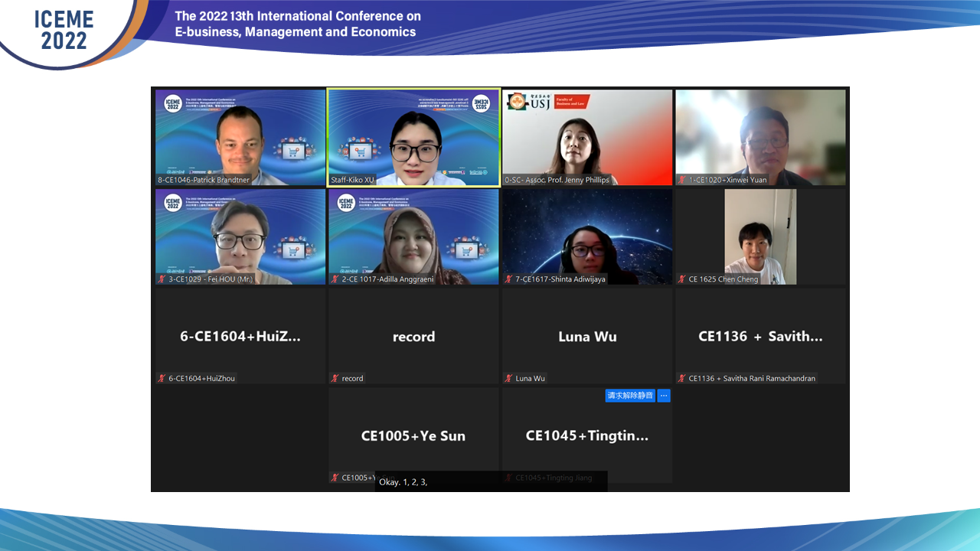Click the muted mic icon beside CE1136 + Savitha Rani Ramachandran
This screenshot has height=551, width=980.
pos(681,378)
